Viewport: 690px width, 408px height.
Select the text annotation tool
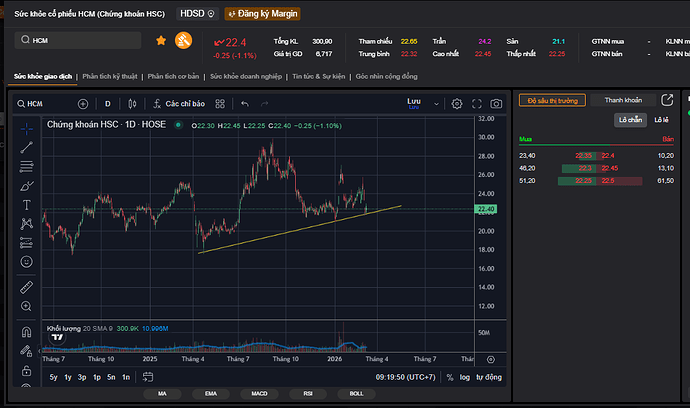27,204
